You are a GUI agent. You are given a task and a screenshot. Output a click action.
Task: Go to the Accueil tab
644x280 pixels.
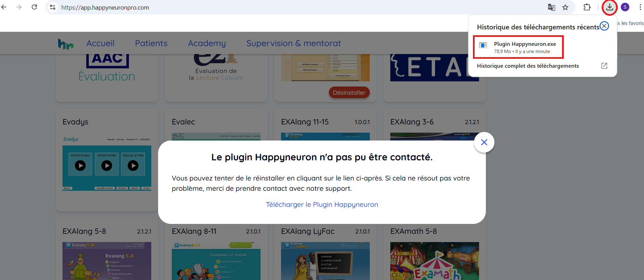point(100,43)
